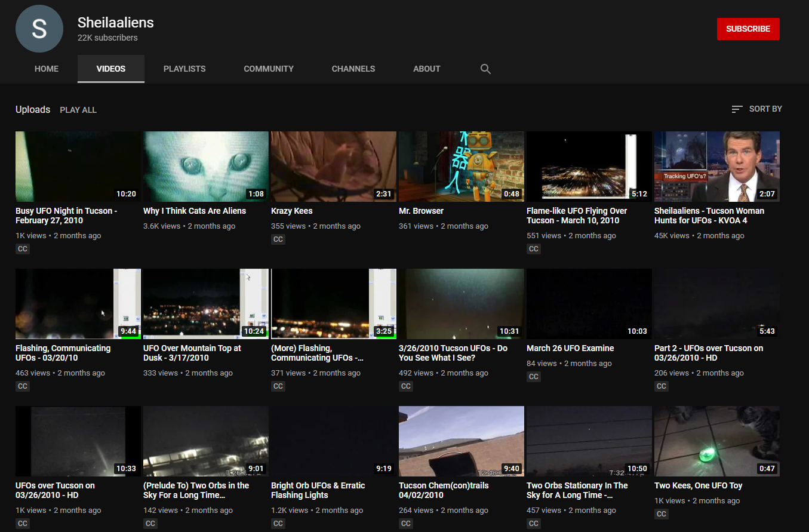Open the white cat video thumbnail

(x=206, y=167)
